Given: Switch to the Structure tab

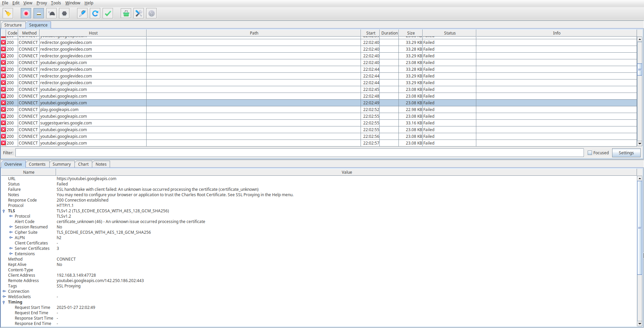Looking at the screenshot, I should click(x=13, y=25).
